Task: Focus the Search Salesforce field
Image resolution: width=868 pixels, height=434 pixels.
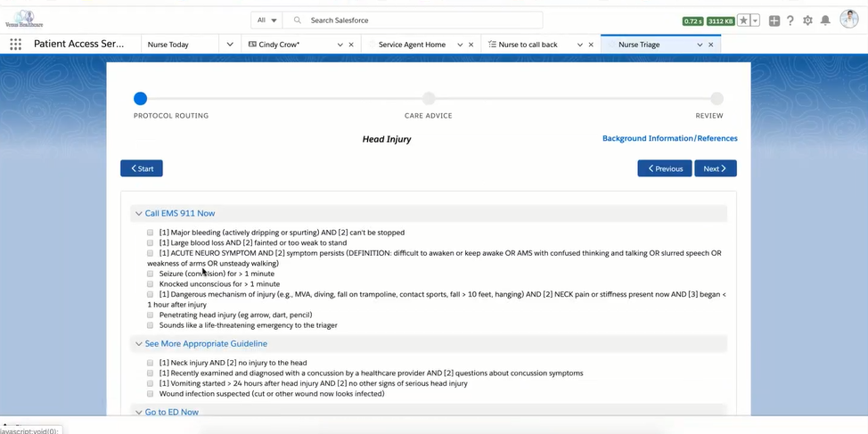Action: [x=413, y=20]
